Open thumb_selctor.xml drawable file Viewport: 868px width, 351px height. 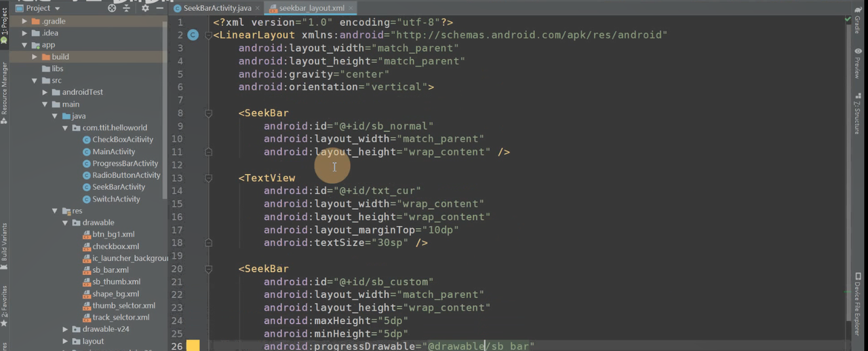click(x=119, y=306)
